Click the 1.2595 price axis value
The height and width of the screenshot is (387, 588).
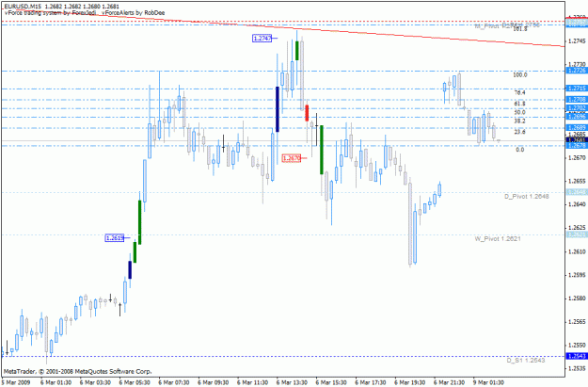tap(577, 275)
